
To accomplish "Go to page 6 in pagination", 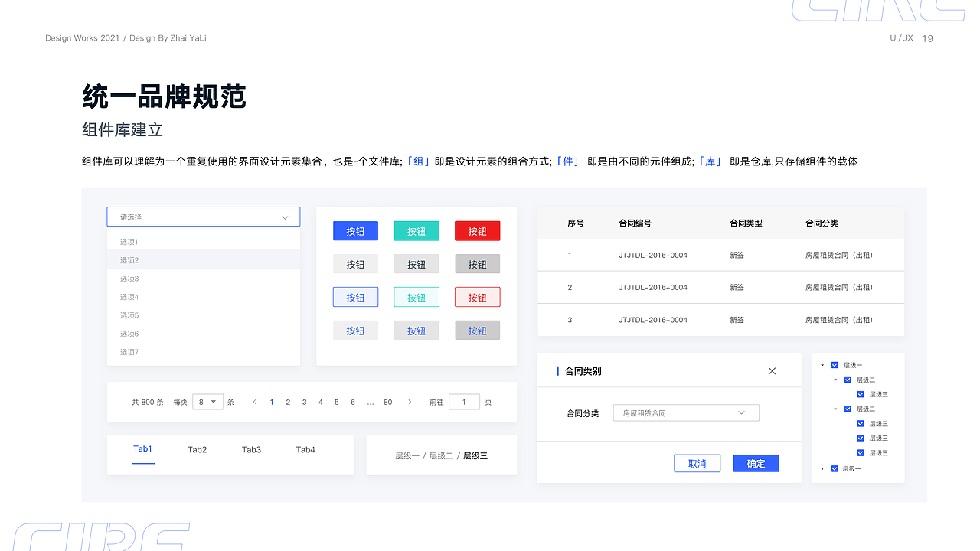I will (353, 402).
